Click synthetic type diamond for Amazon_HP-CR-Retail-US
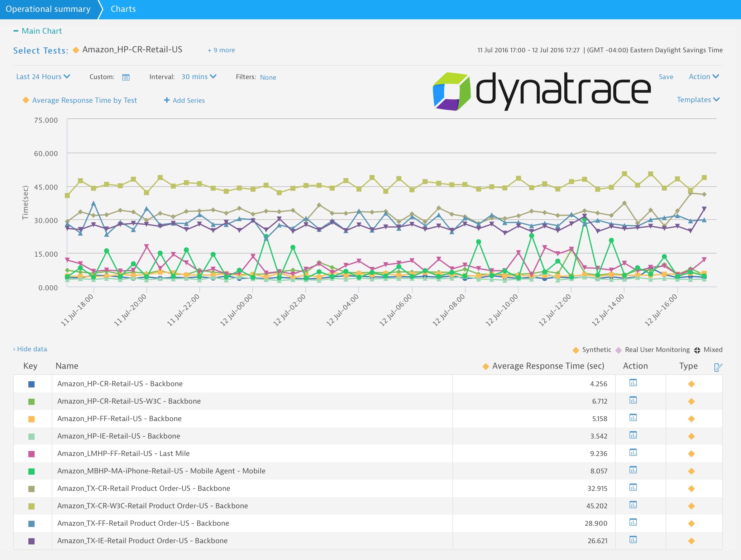 (691, 384)
